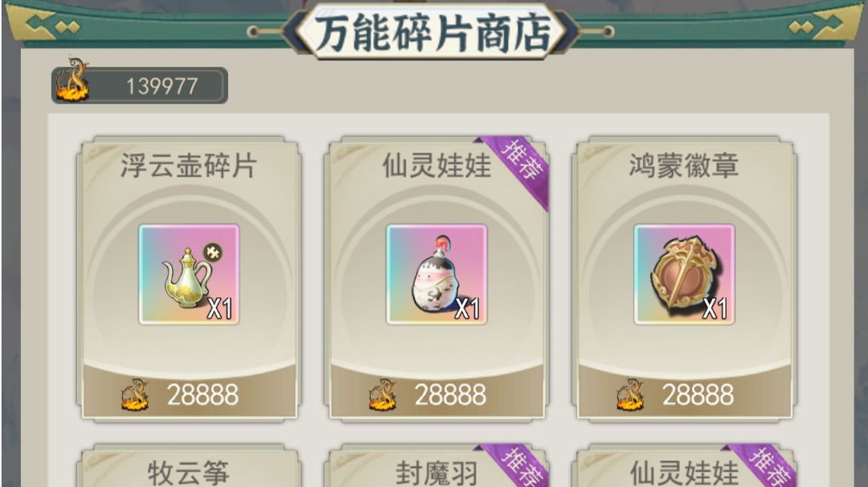This screenshot has height=487, width=868.
Task: Tap the 万能碎片商店 title banner
Action: (x=433, y=32)
